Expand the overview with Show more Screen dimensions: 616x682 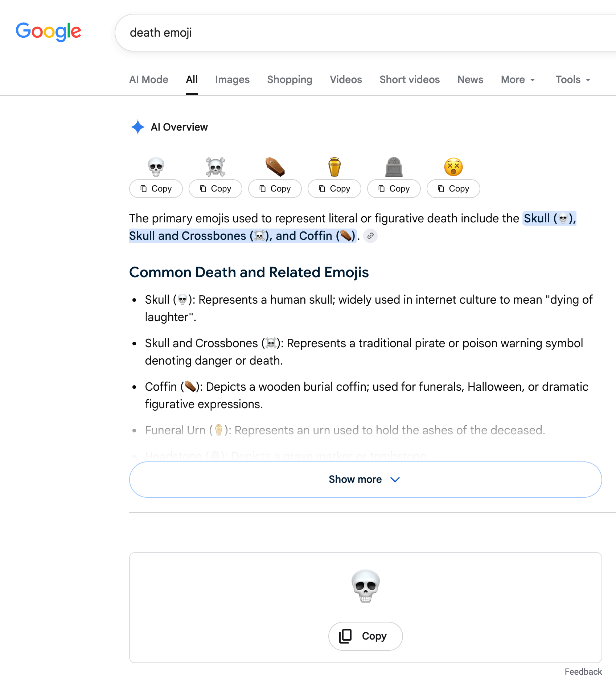(x=365, y=480)
